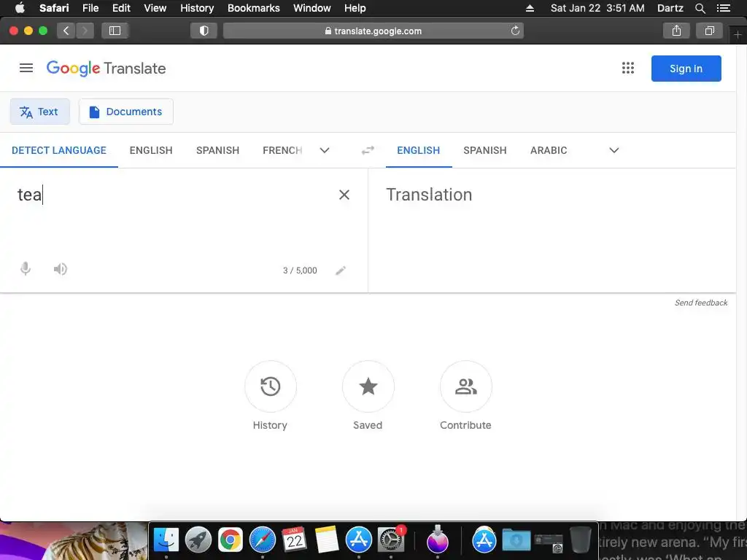The image size is (747, 560).
Task: Open Notes from the dock
Action: point(327,540)
